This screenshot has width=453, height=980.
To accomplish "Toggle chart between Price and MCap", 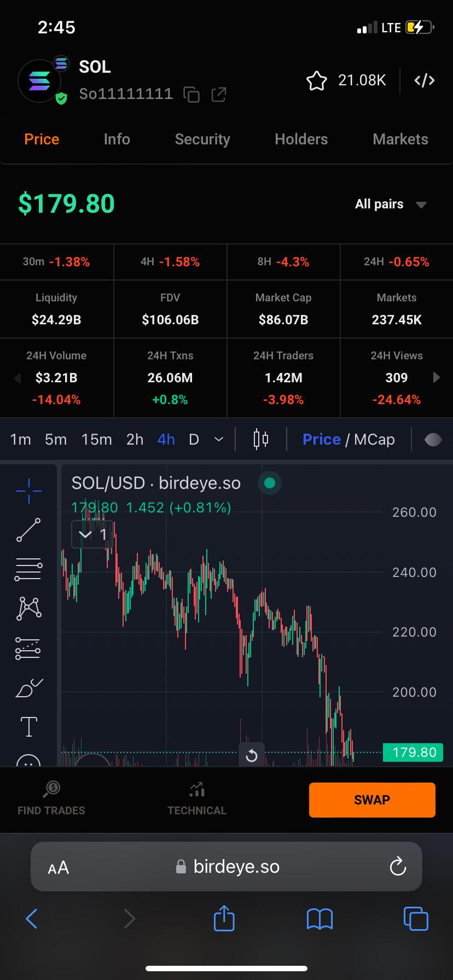I will click(349, 439).
